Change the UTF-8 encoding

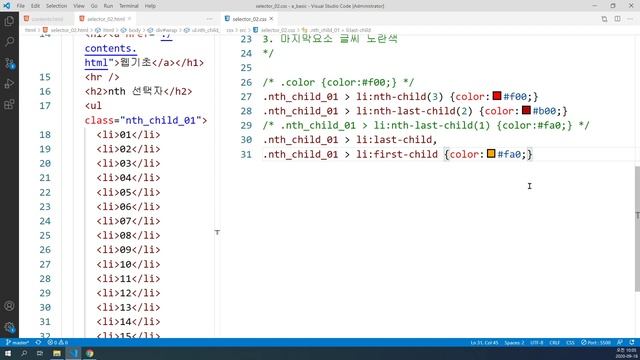pos(537,342)
